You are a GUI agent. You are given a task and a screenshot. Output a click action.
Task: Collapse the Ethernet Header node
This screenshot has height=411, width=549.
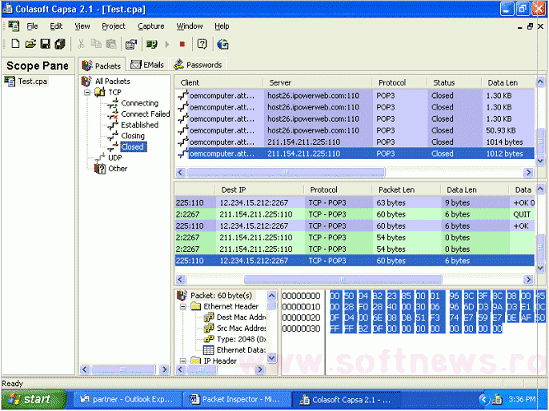[x=183, y=307]
